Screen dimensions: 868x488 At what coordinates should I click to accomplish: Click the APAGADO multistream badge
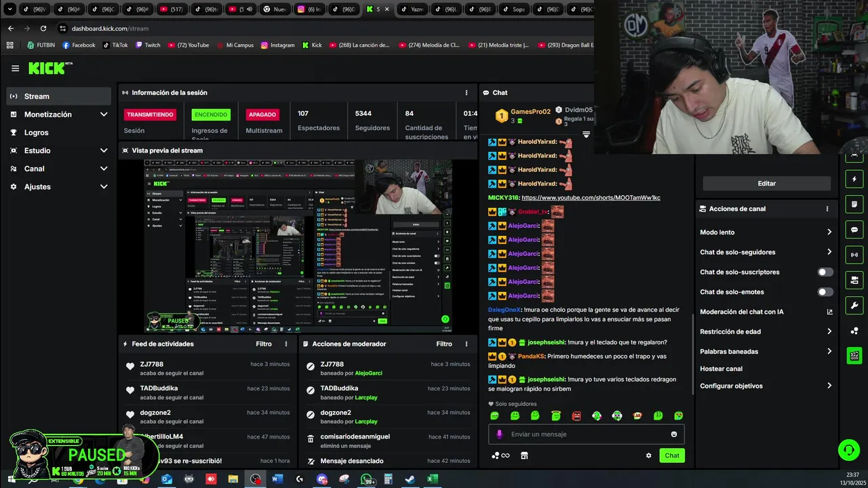click(262, 115)
